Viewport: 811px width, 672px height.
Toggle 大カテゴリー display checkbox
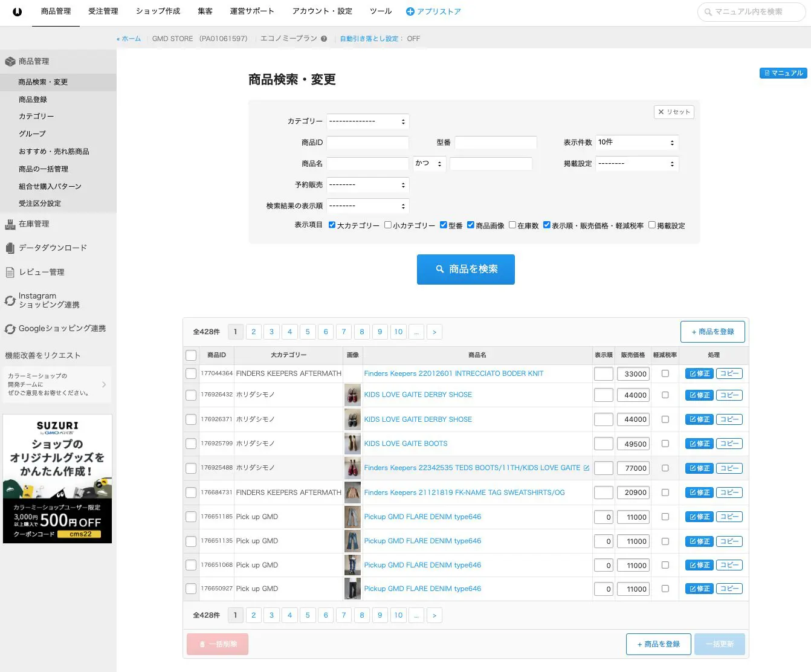click(x=332, y=225)
